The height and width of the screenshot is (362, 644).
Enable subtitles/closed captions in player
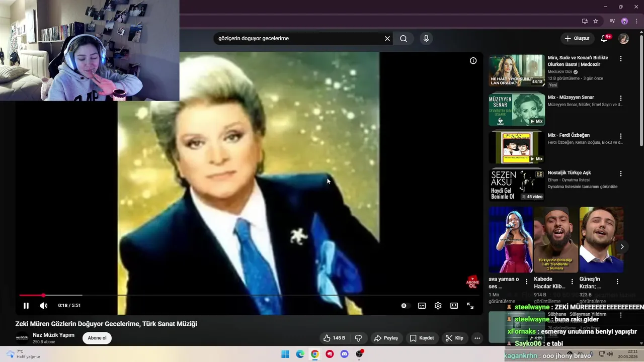click(x=422, y=306)
